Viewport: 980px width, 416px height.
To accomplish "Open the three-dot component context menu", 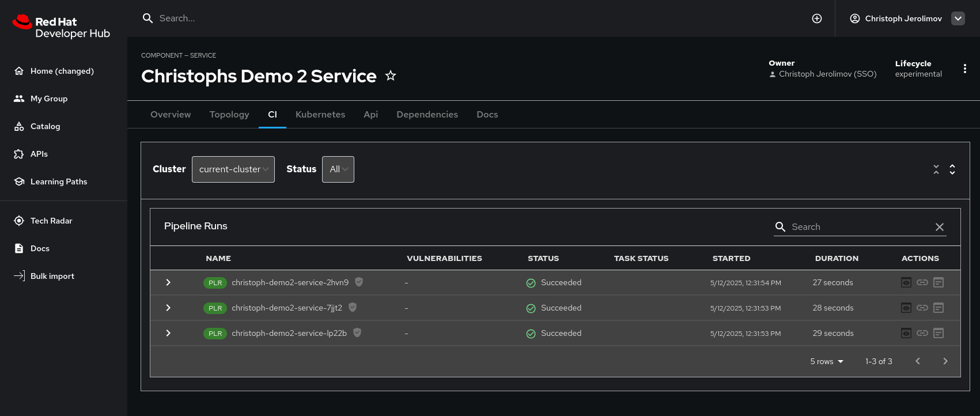I will pyautogui.click(x=964, y=69).
